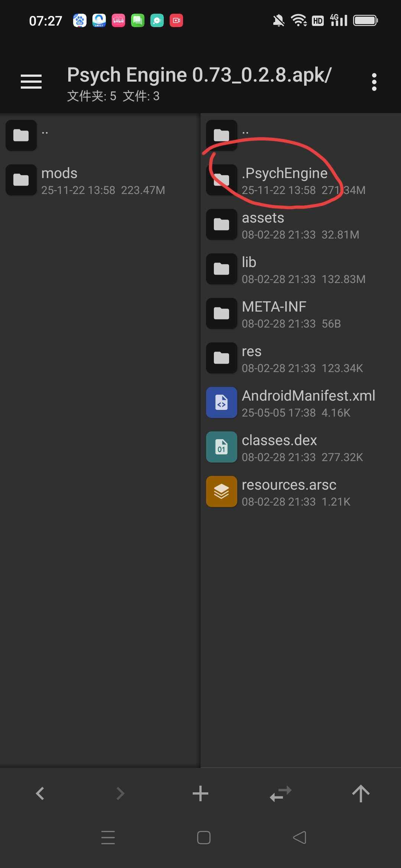
Task: Open the mods folder
Action: tap(59, 180)
